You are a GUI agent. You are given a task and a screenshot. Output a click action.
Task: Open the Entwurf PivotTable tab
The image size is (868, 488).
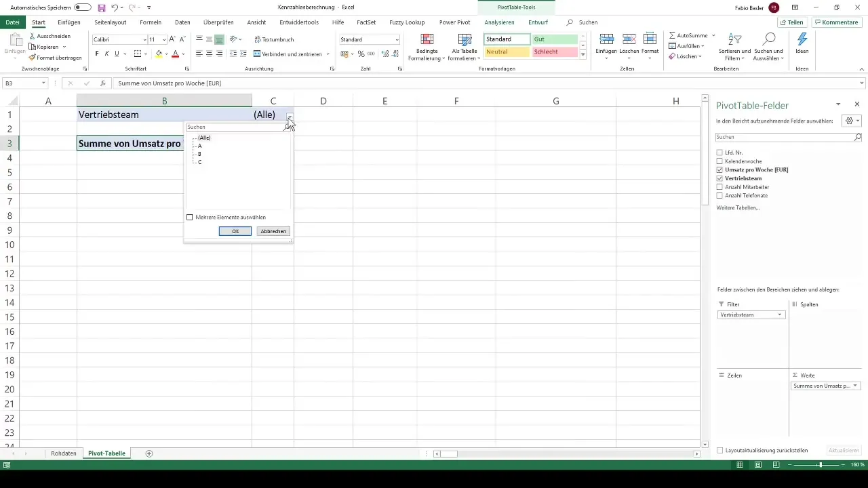coord(538,22)
